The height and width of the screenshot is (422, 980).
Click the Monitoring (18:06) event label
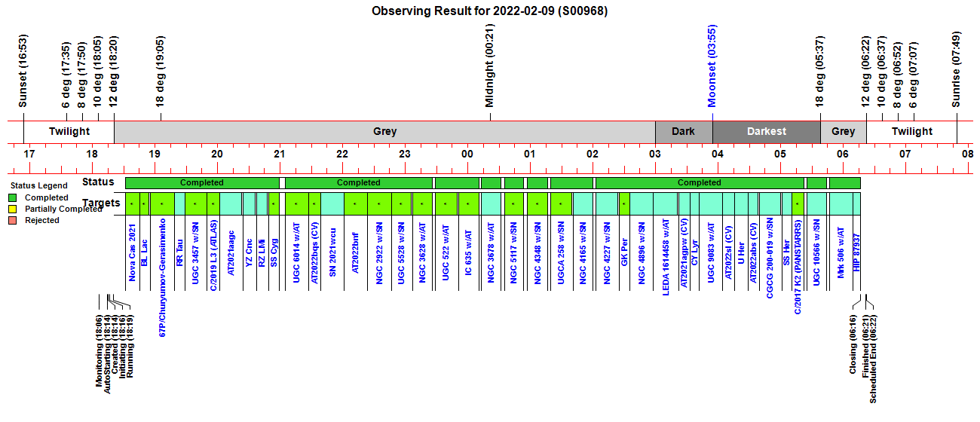(99, 352)
